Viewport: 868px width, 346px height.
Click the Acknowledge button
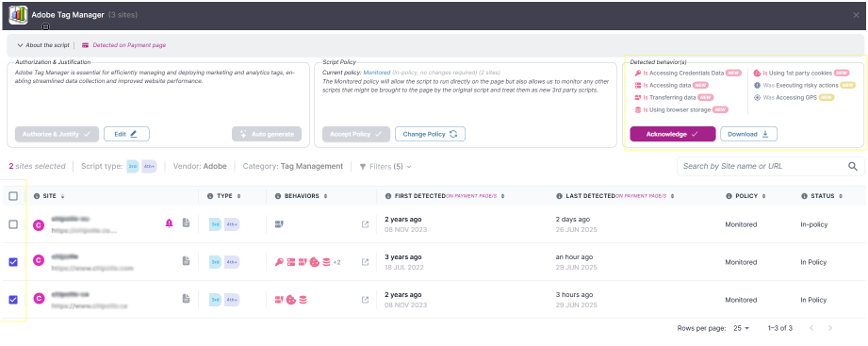coord(673,134)
